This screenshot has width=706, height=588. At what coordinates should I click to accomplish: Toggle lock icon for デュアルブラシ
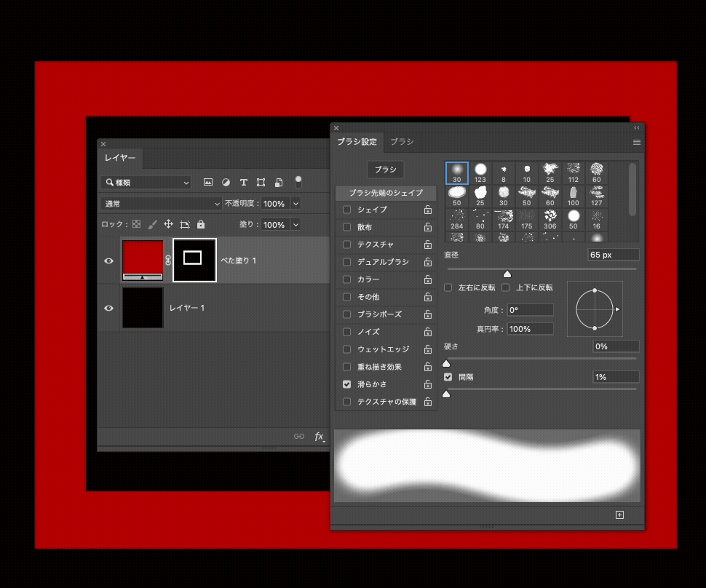428,261
